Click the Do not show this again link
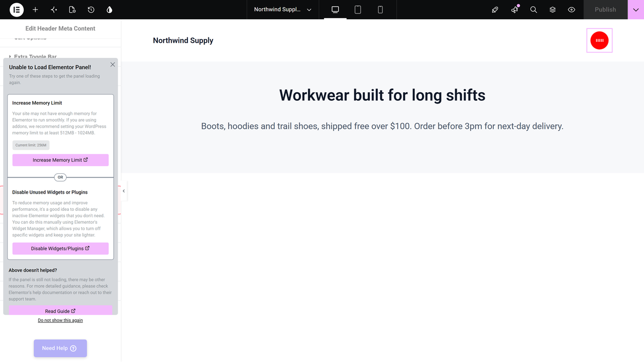 [60, 320]
